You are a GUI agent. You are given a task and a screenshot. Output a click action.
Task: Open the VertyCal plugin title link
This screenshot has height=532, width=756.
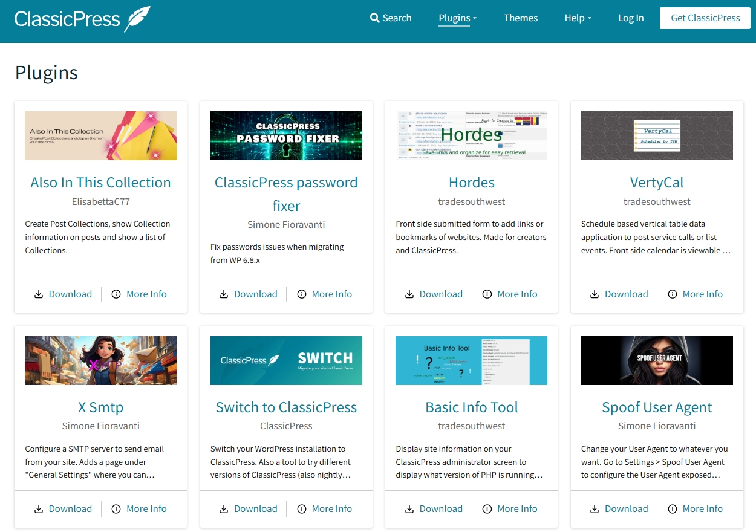point(657,183)
